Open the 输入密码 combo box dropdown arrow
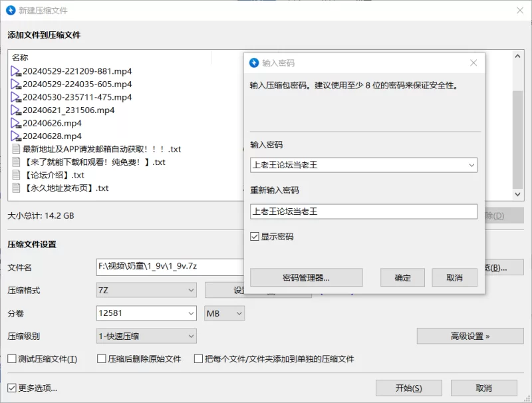532x403 pixels. pyautogui.click(x=471, y=165)
